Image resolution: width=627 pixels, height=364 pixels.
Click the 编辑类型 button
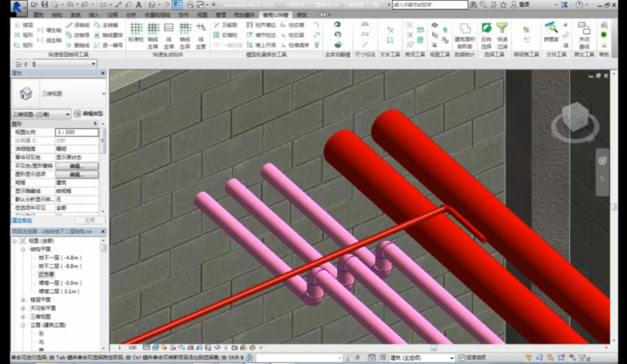click(89, 114)
